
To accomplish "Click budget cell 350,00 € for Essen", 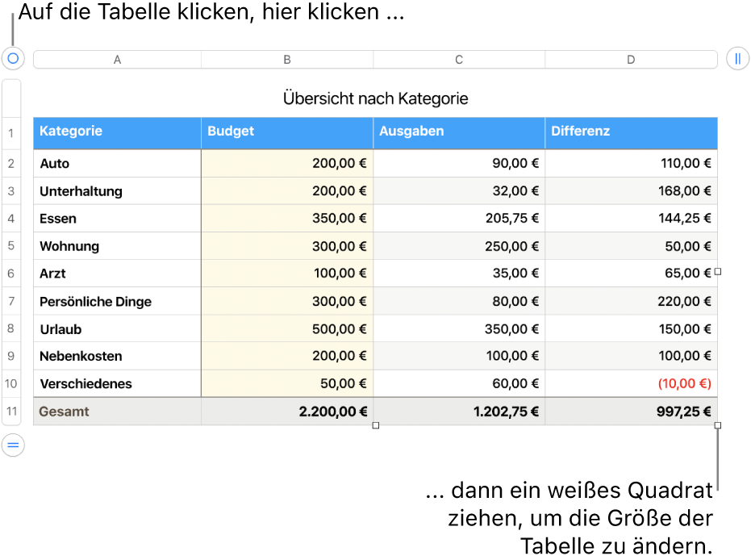I will (x=287, y=219).
